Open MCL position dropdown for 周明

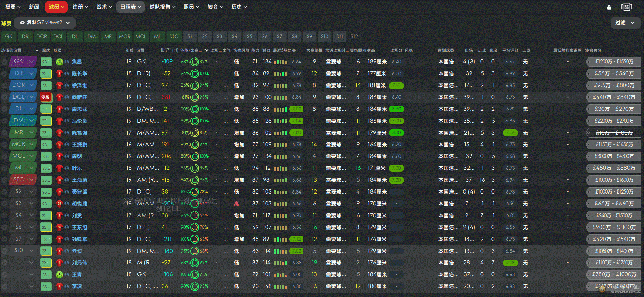23,156
